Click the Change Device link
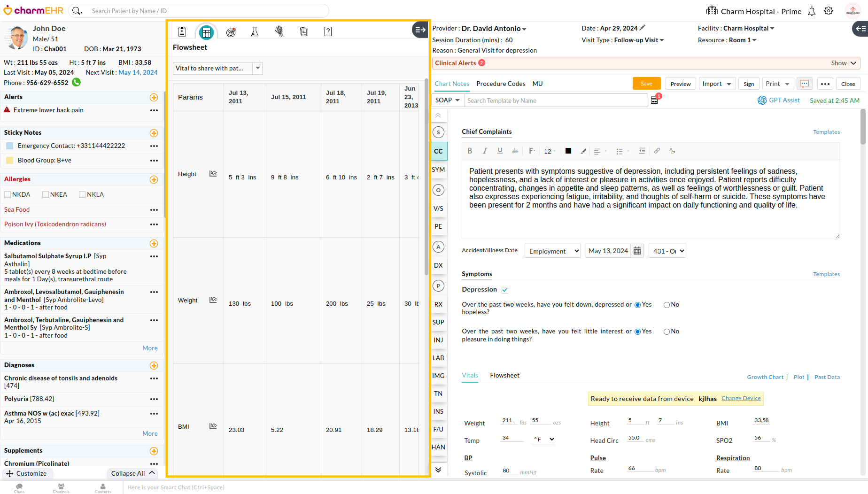This screenshot has height=494, width=868. point(741,398)
